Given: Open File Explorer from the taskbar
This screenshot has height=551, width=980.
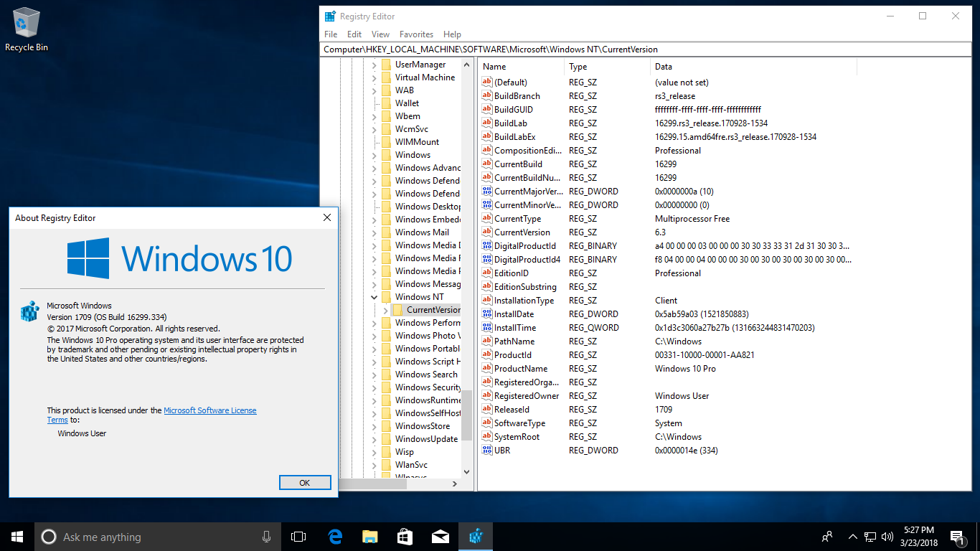Looking at the screenshot, I should (370, 537).
